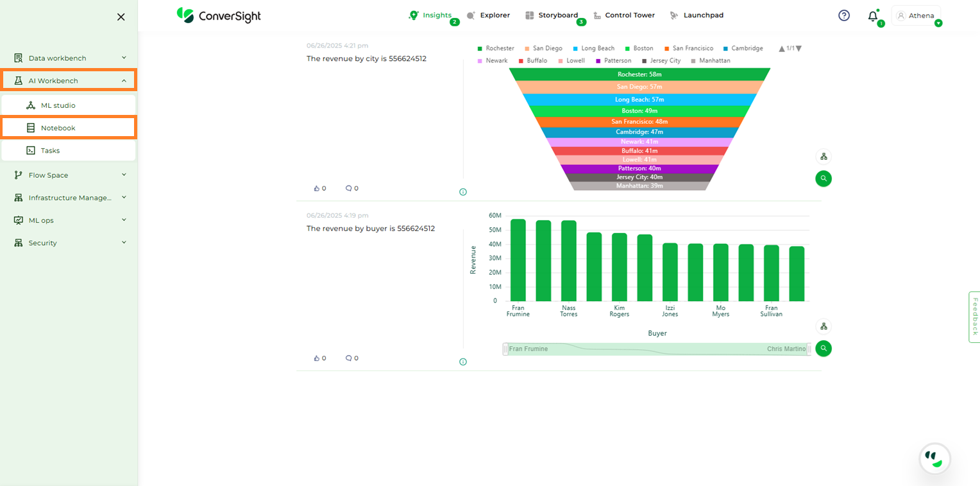Image resolution: width=980 pixels, height=486 pixels.
Task: Click the buyer range slider left handle
Action: (x=505, y=349)
